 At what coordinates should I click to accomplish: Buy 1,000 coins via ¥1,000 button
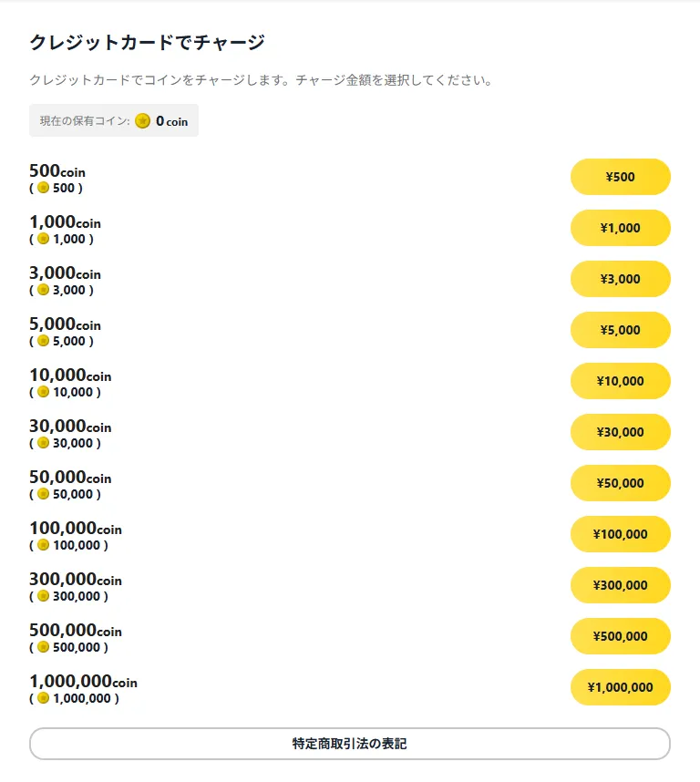pos(620,228)
